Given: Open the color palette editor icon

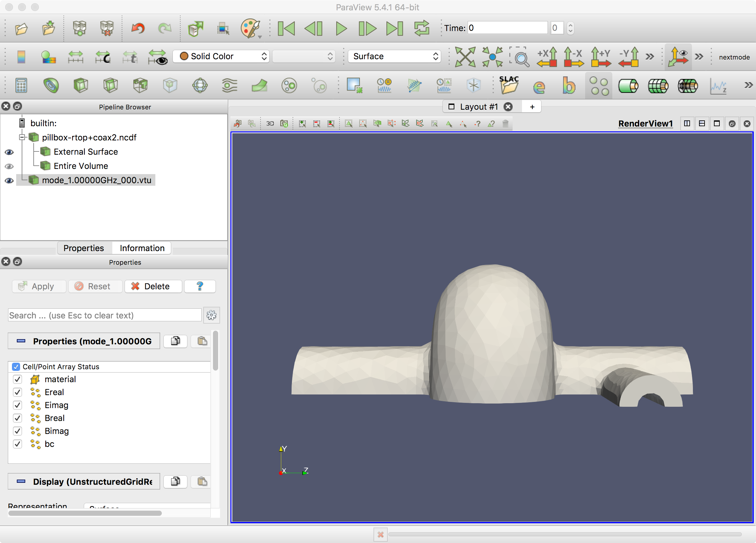Looking at the screenshot, I should point(250,29).
